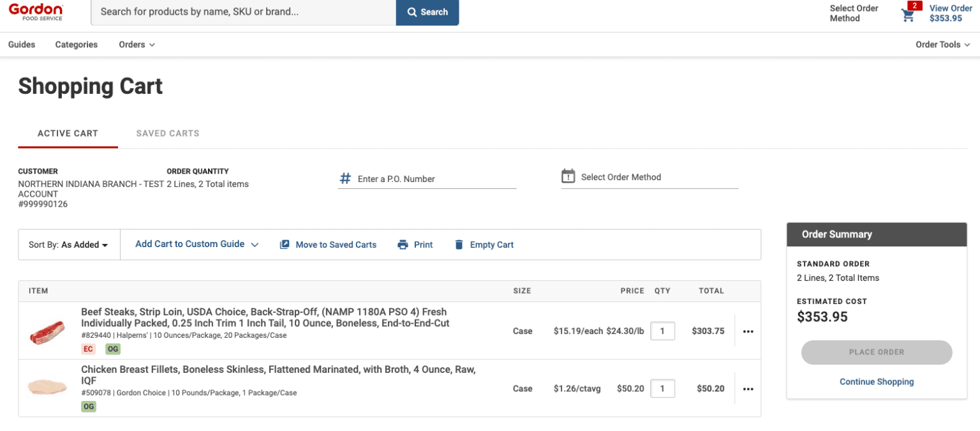The height and width of the screenshot is (431, 980).
Task: Click the quantity box for Beef Steaks
Action: coord(662,331)
